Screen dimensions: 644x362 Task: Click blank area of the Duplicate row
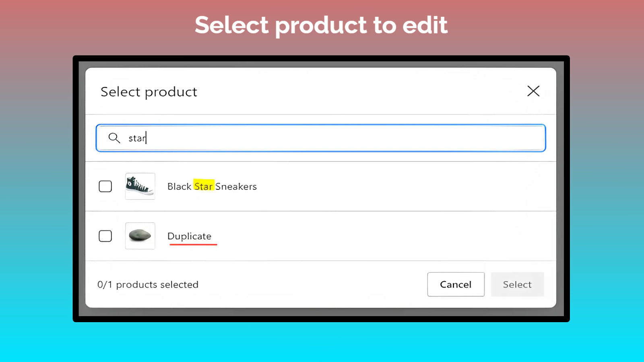pos(402,236)
